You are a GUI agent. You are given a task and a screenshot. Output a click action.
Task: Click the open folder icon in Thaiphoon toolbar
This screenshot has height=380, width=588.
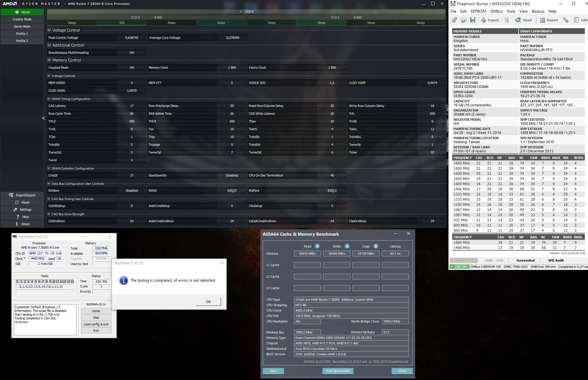(x=463, y=20)
